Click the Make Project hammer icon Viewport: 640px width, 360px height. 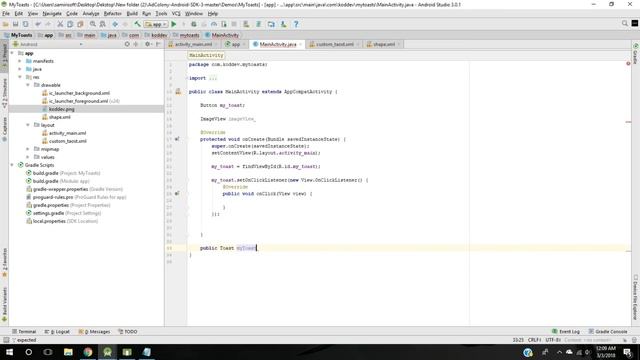[x=138, y=24]
